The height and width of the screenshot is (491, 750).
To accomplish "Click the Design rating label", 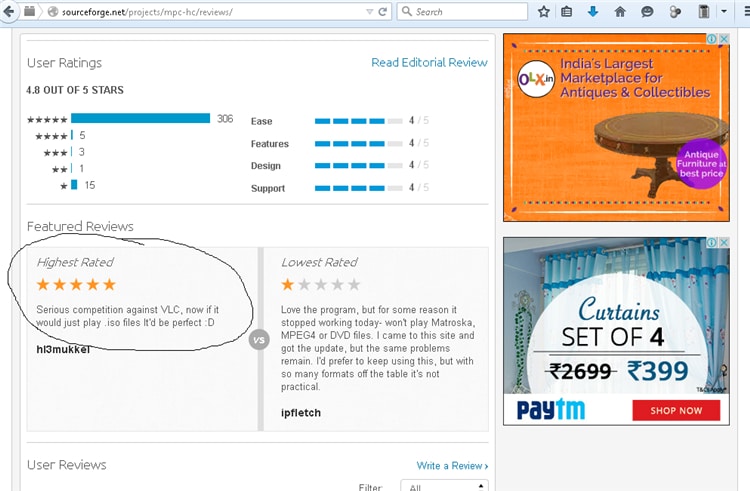I will tap(265, 166).
